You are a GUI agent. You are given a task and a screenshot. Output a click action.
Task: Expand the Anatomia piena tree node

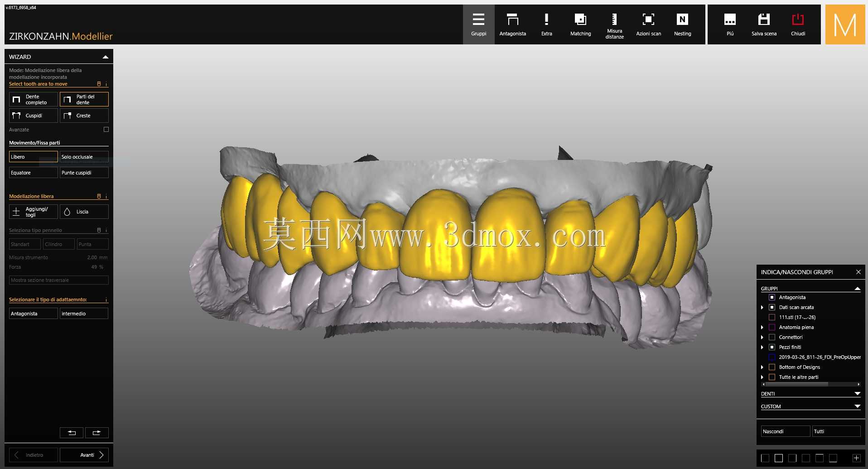(762, 327)
